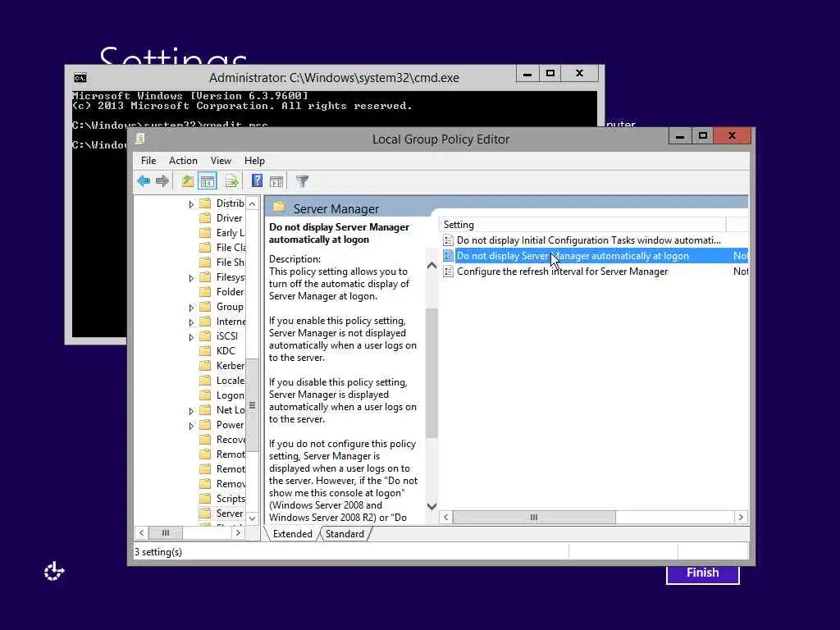Viewport: 840px width, 630px height.
Task: Click the Ease of Access icon at bottom left
Action: 53,572
